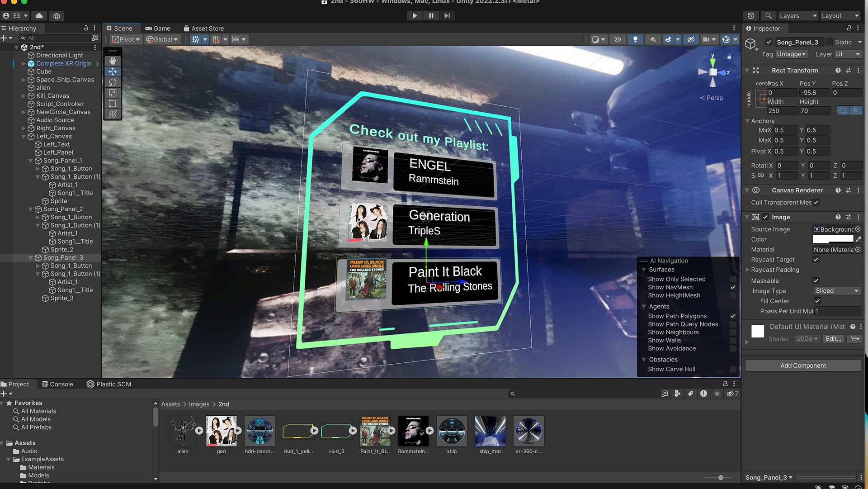Viewport: 868px width, 489px height.
Task: Toggle Show Path Polygons checkbox
Action: (x=733, y=317)
